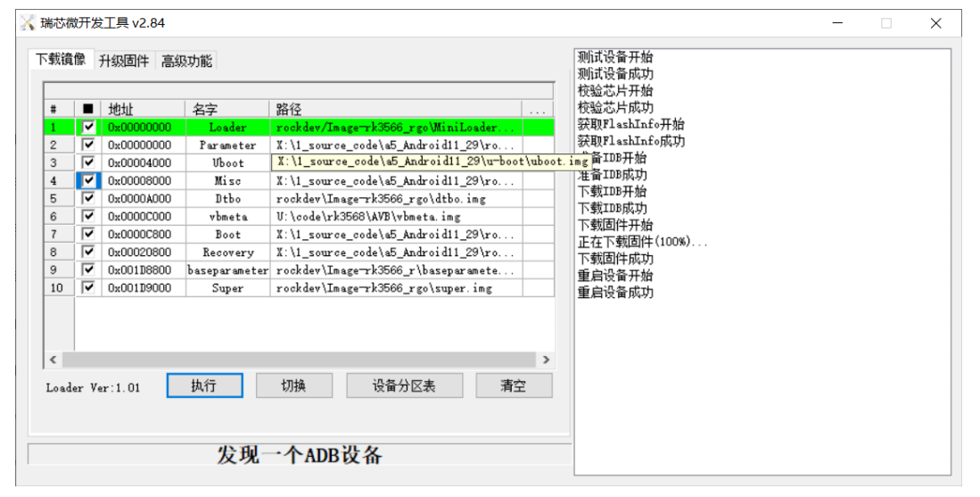980x497 pixels.
Task: Select the baseparameter name cell
Action: (227, 270)
